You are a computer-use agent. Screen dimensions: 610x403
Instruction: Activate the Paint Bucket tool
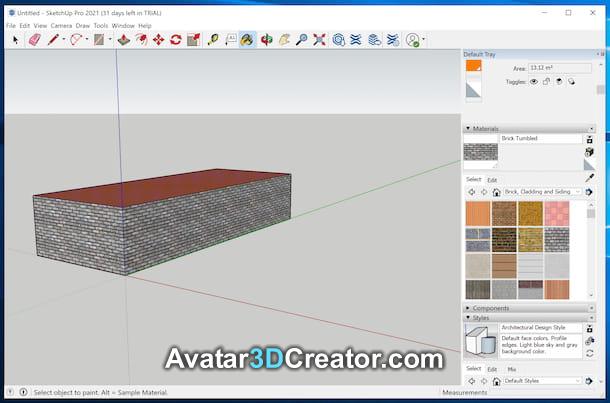click(247, 40)
